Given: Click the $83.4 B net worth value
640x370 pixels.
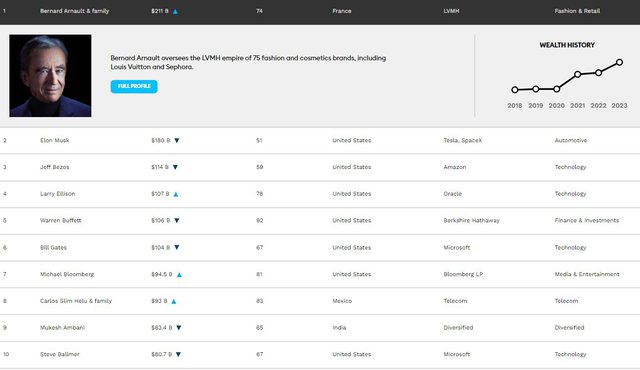Looking at the screenshot, I should point(162,328).
